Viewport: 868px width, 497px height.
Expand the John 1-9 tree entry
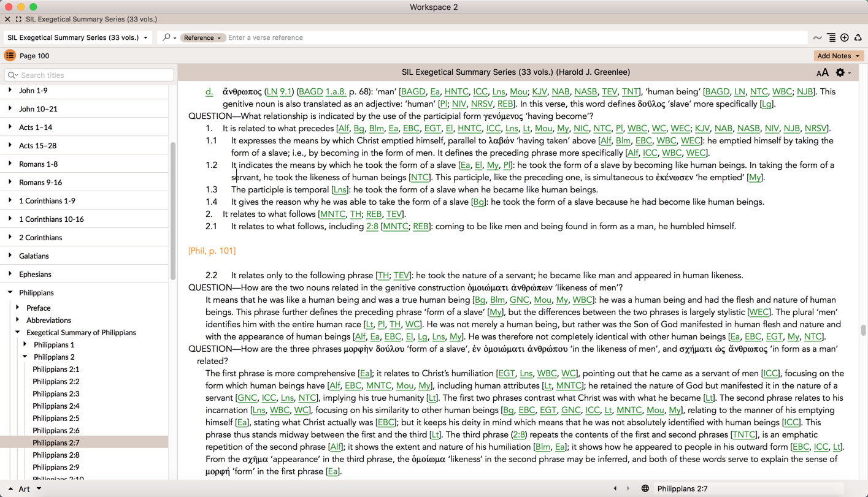10,91
